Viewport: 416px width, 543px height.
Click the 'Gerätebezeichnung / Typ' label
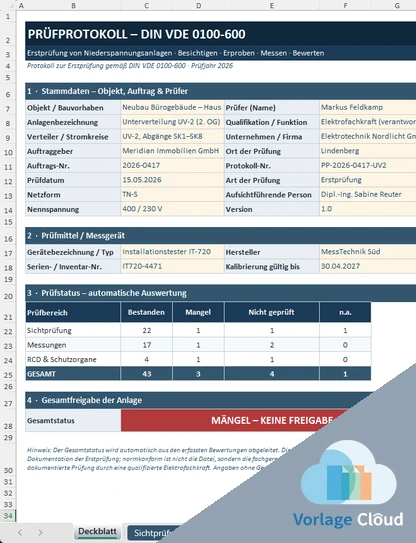[x=73, y=252]
